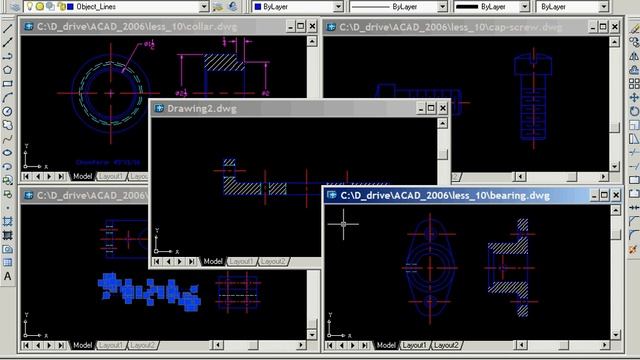Select the Erase tool

(634, 29)
